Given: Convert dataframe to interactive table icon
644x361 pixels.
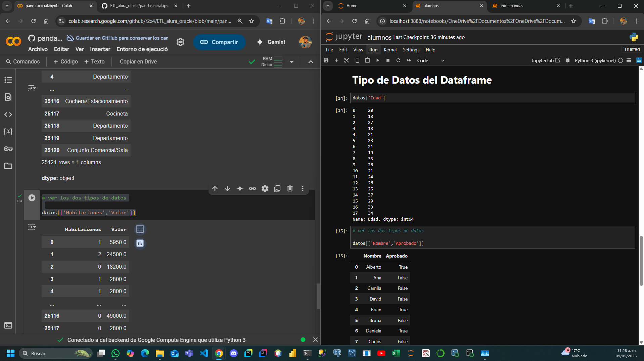Looking at the screenshot, I should coord(140,229).
